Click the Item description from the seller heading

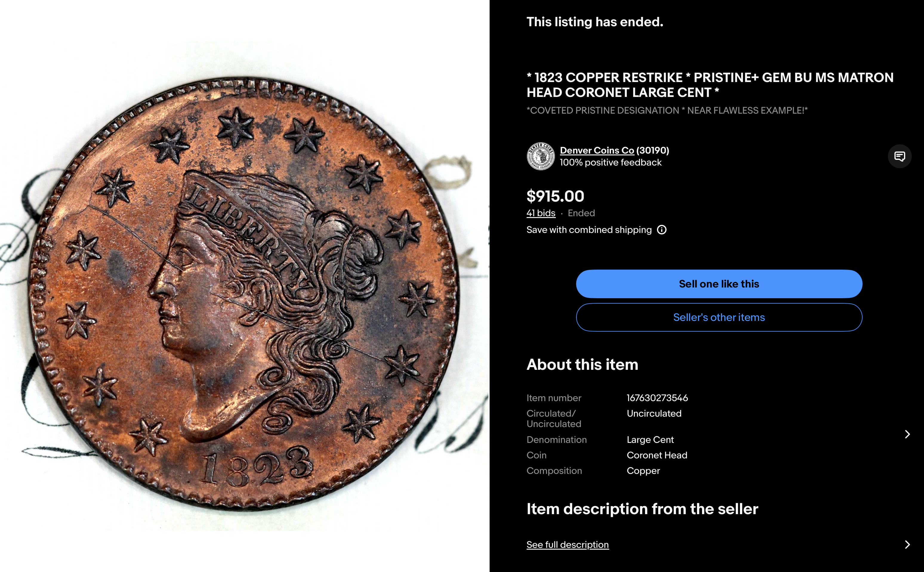[x=642, y=509]
